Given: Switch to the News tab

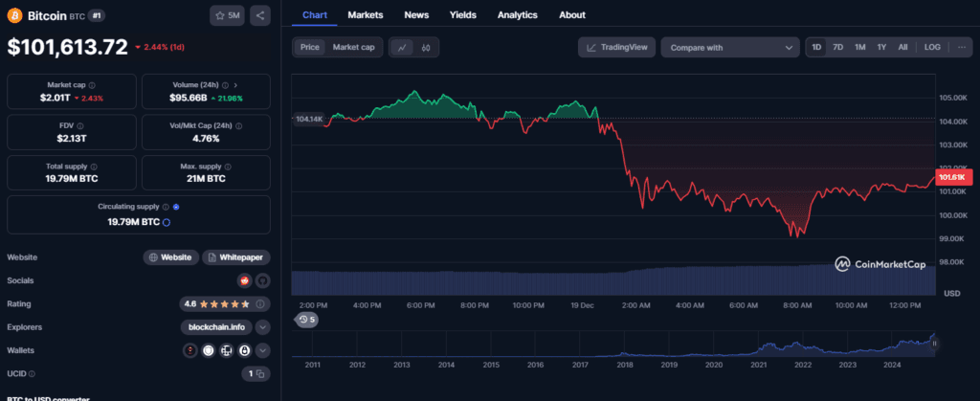Looking at the screenshot, I should [x=416, y=15].
